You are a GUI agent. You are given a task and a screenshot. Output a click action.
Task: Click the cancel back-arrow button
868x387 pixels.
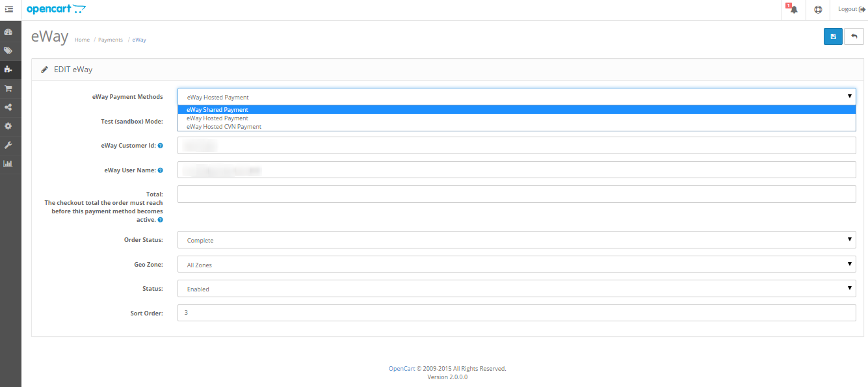[x=854, y=36]
